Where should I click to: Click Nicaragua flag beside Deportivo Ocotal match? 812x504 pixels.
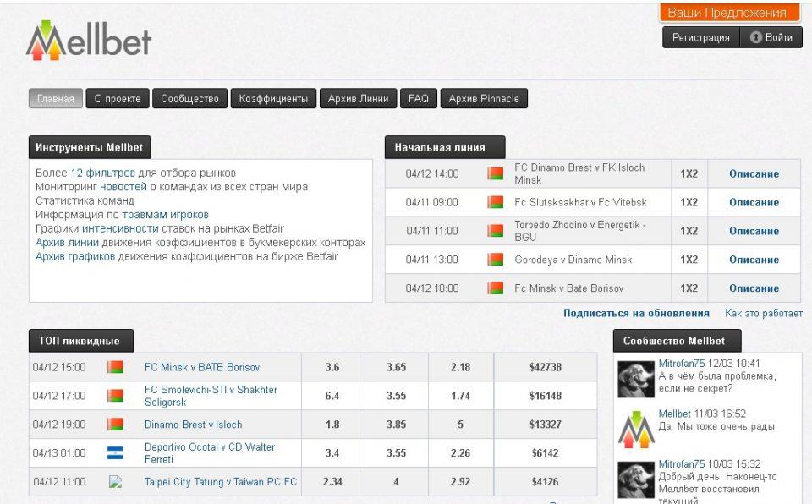tap(115, 453)
